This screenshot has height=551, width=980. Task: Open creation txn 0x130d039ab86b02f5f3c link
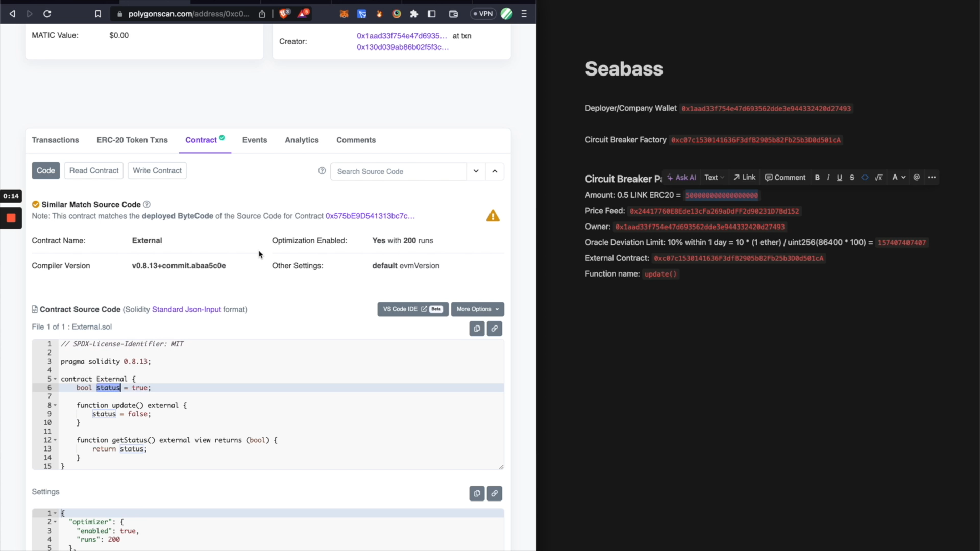[x=403, y=47]
